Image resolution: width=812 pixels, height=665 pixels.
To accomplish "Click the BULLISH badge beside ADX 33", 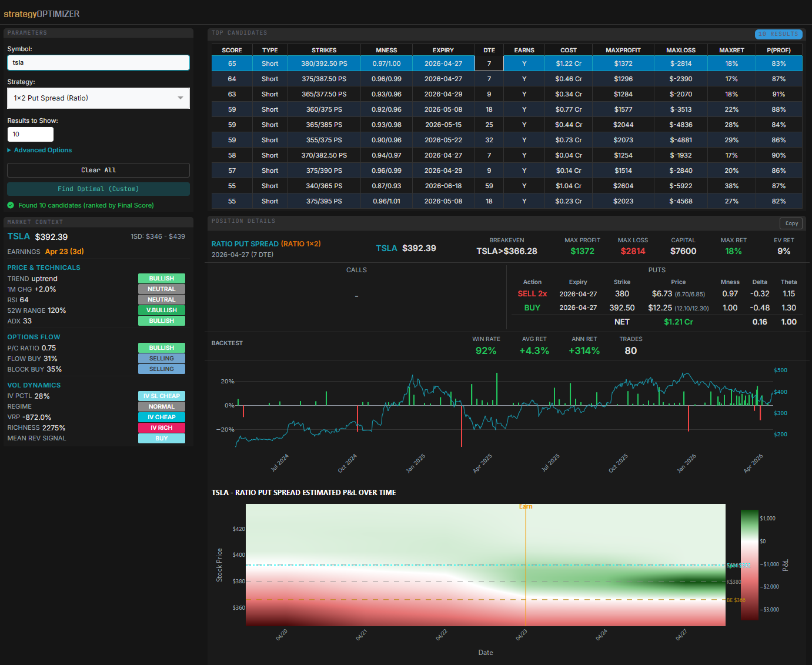I will [x=162, y=321].
